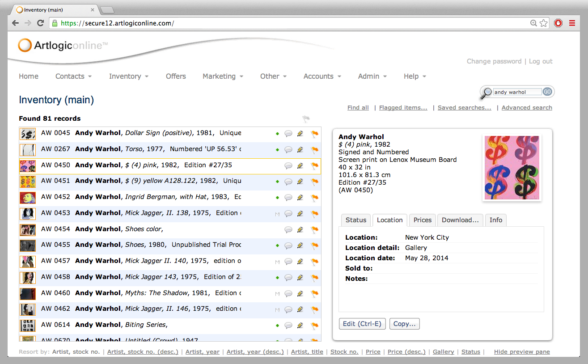Click the GO search button
Image resolution: width=588 pixels, height=364 pixels.
[x=547, y=92]
